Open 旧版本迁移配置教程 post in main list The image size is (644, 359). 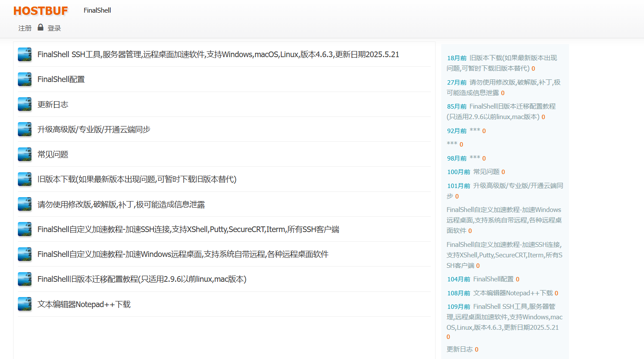142,279
